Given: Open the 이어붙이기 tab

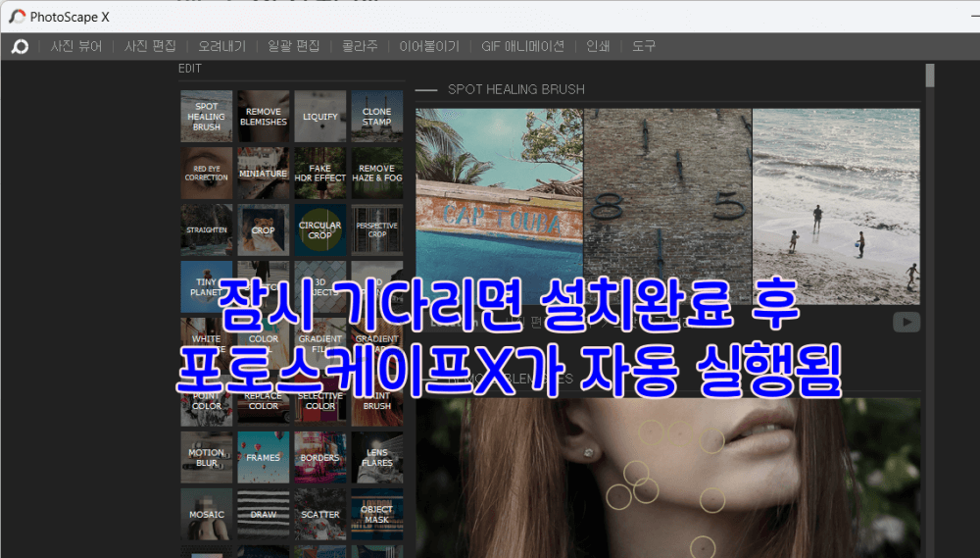Looking at the screenshot, I should (x=429, y=46).
